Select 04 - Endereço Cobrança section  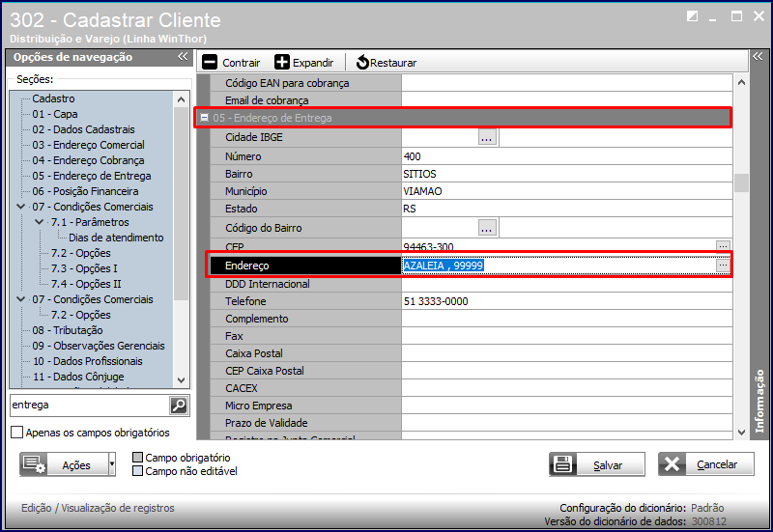point(88,160)
